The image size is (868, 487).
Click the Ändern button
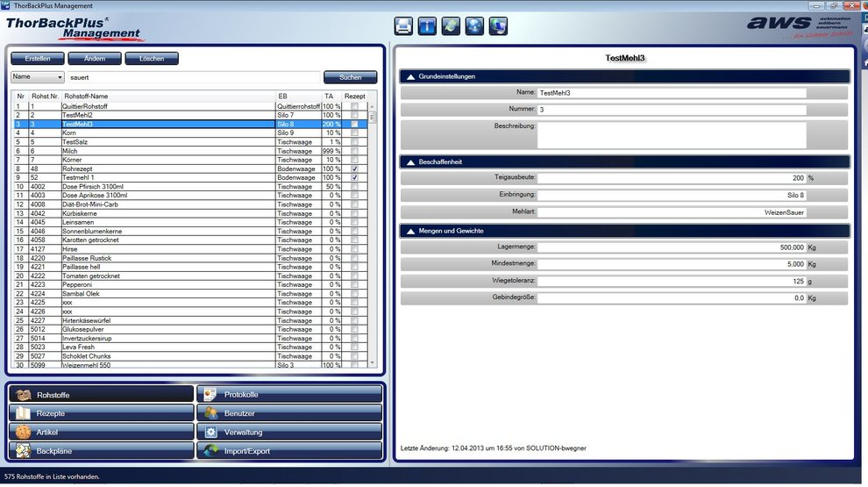[x=95, y=58]
